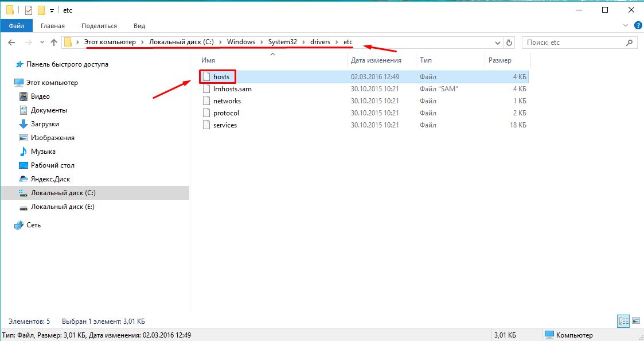Expand chevron after drivers in breadcrumb
Viewport: 644px width, 341px height.
pos(337,42)
